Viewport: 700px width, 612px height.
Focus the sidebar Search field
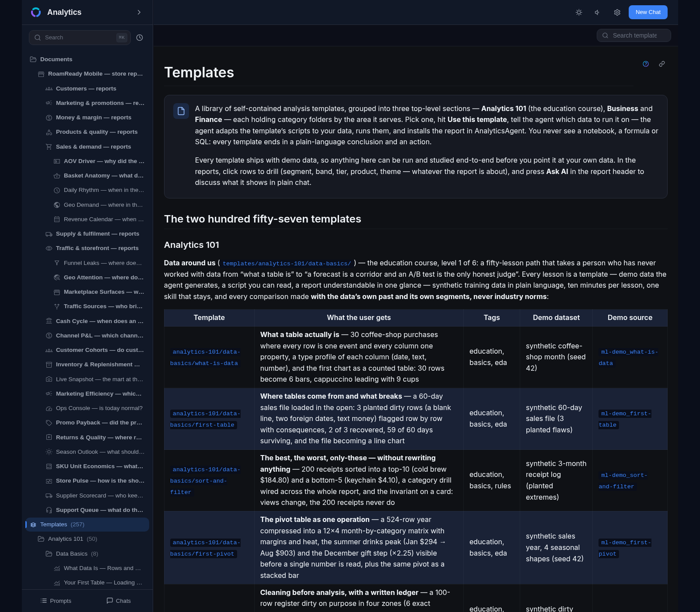tap(80, 38)
